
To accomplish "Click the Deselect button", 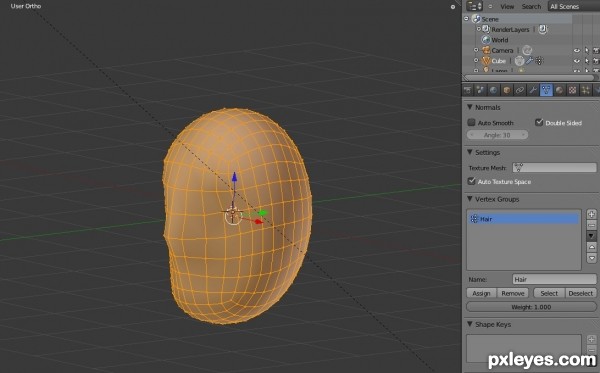I will pos(580,293).
